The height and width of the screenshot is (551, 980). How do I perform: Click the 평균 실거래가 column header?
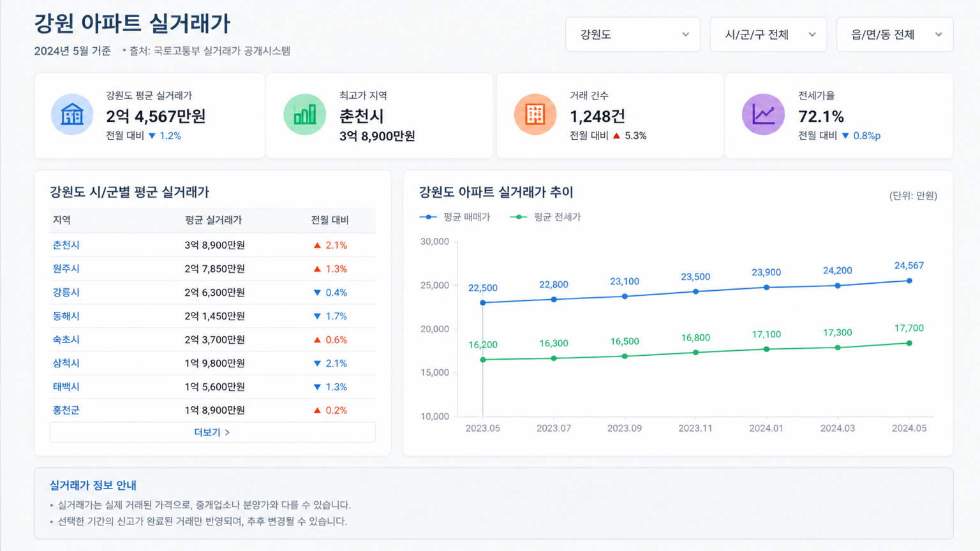click(213, 220)
